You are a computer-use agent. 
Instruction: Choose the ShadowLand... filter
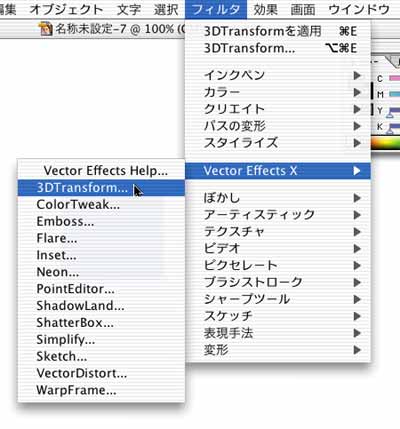[101, 306]
